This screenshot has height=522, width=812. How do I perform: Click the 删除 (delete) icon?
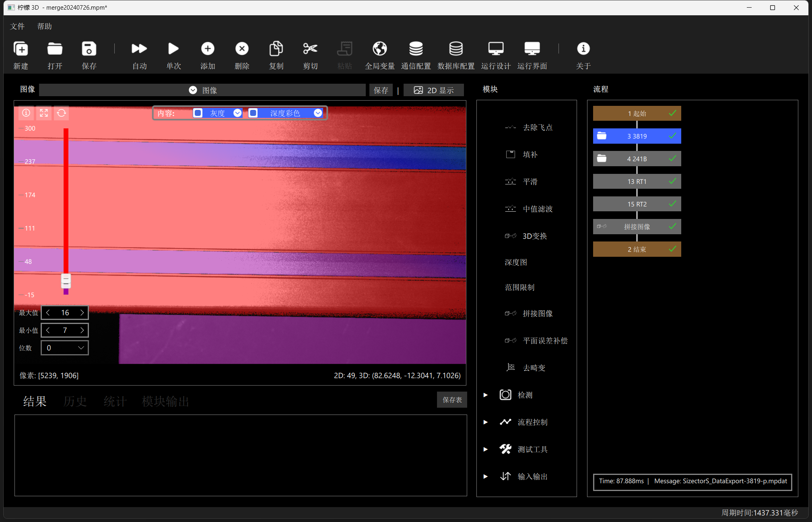pyautogui.click(x=242, y=49)
